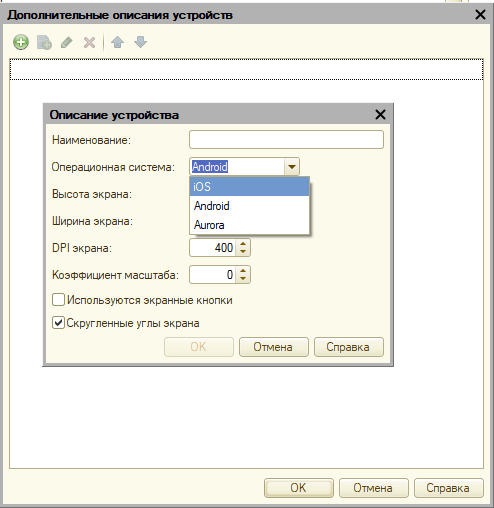Uncheck Скругленные углы экрана option
The height and width of the screenshot is (508, 494).
point(58,323)
